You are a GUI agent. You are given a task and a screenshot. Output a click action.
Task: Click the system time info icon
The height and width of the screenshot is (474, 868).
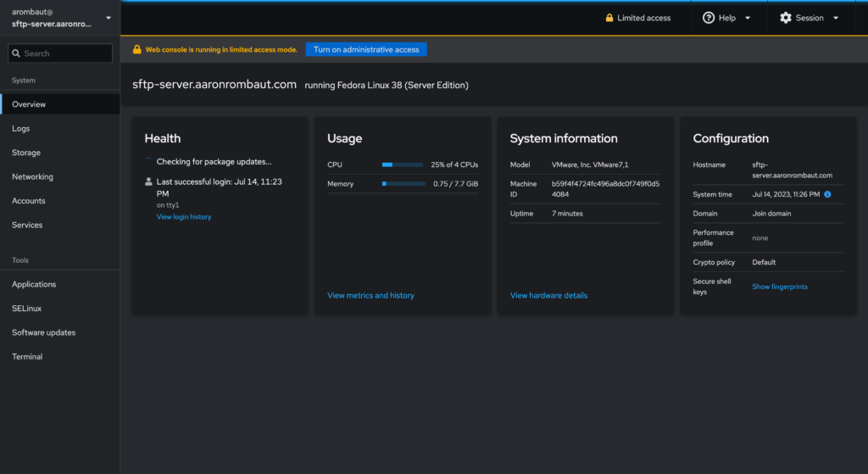[827, 194]
